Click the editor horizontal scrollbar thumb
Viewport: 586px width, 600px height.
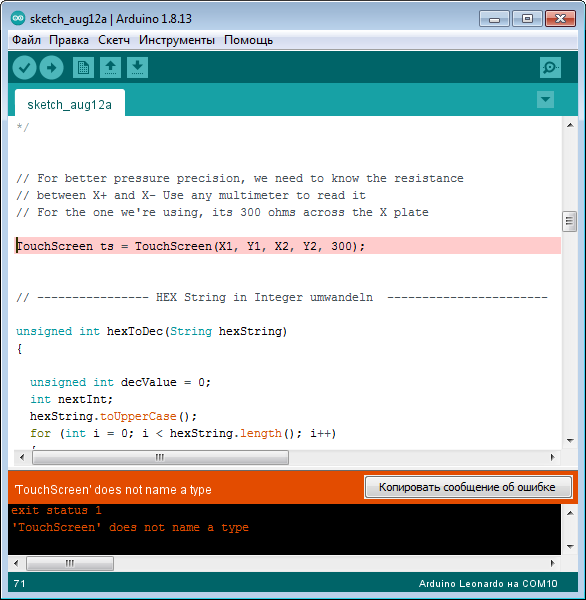pos(160,457)
